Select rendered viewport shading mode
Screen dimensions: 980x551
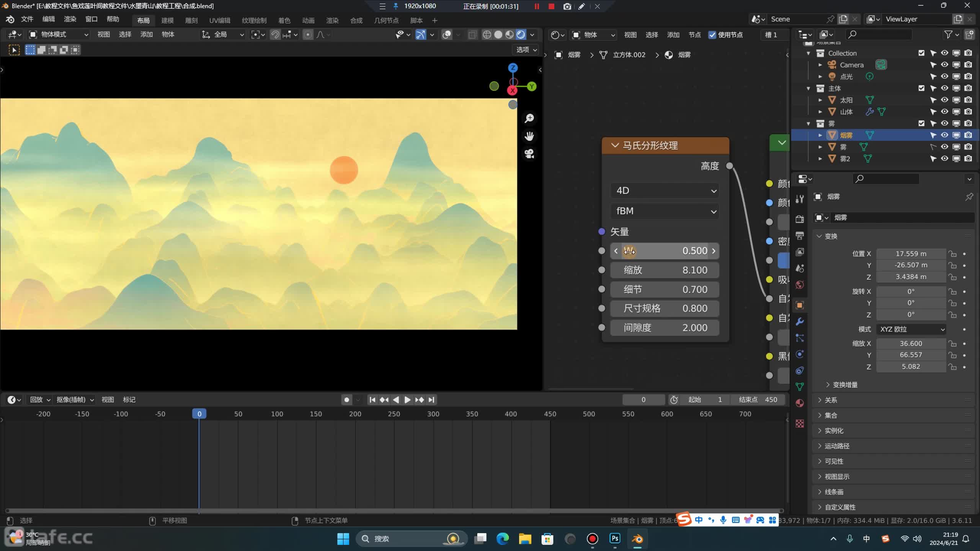(x=521, y=35)
